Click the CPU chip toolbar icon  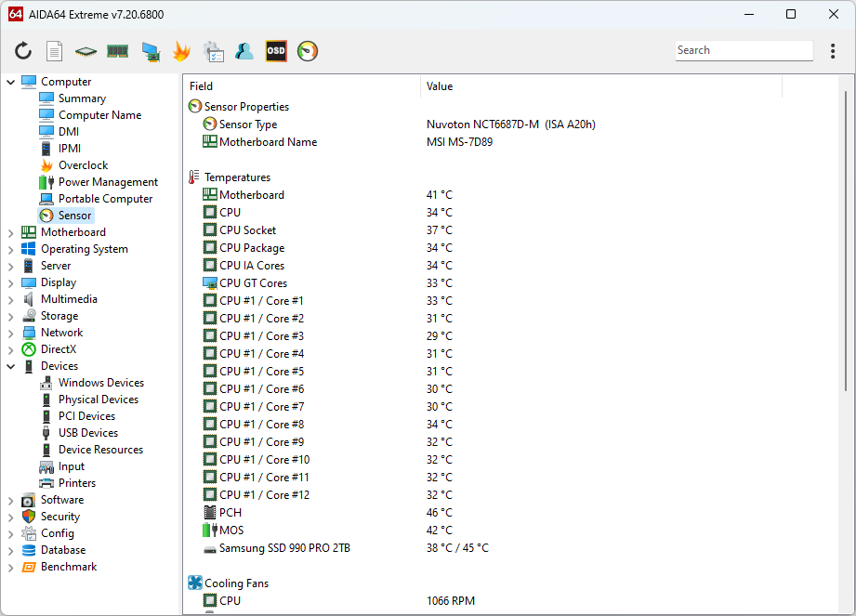point(86,51)
